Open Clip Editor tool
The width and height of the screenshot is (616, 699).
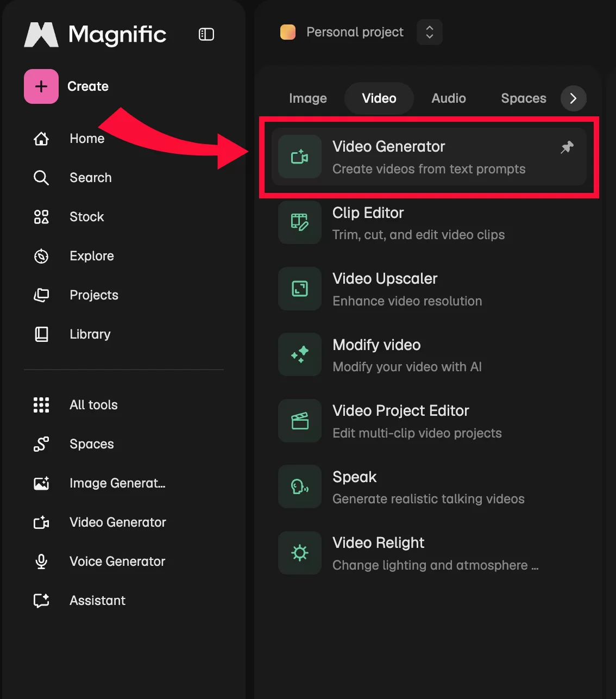429,223
